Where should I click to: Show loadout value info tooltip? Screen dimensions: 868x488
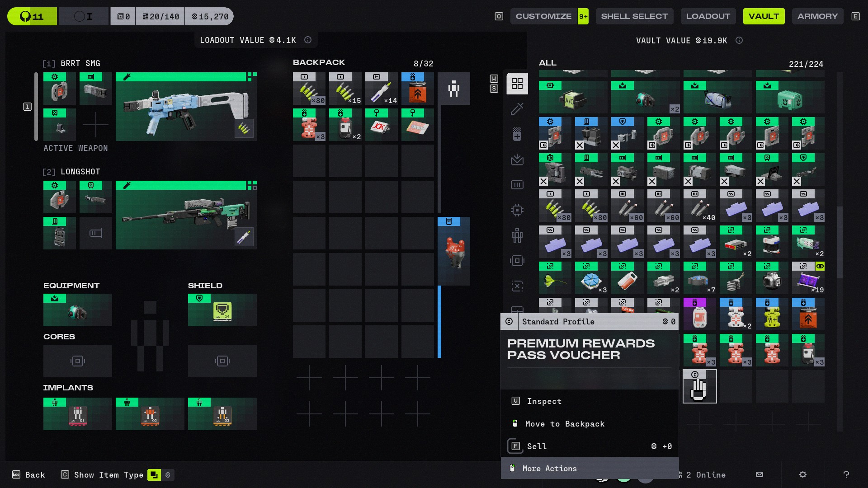[x=308, y=40]
